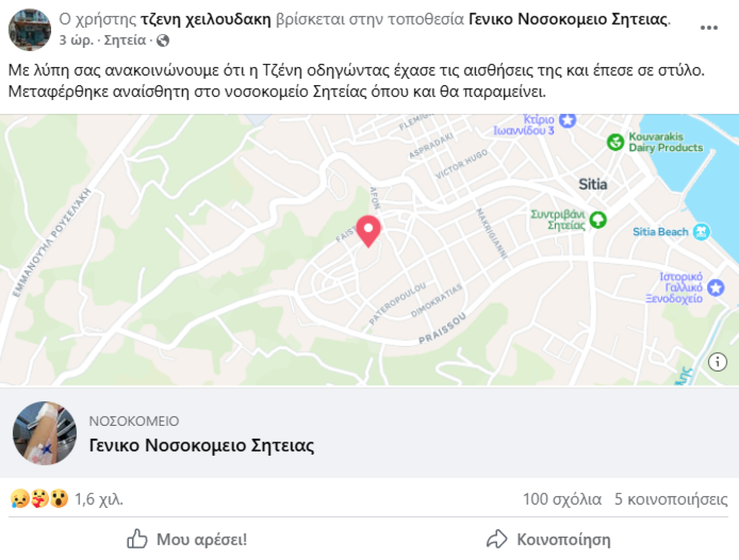
Task: Click the Συντριβάνι Σητείας park marker icon
Action: pos(598,219)
